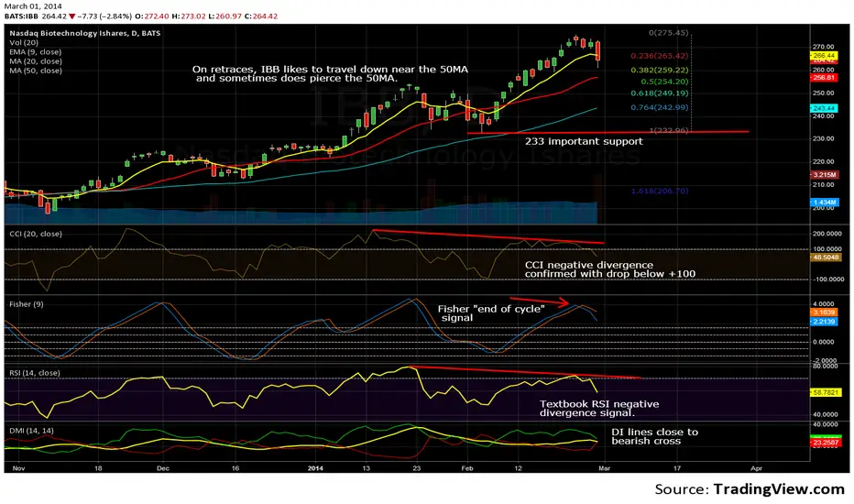Click the RSI "80.0000" scale label
Viewport: 854px width, 504px height.
coord(825,367)
